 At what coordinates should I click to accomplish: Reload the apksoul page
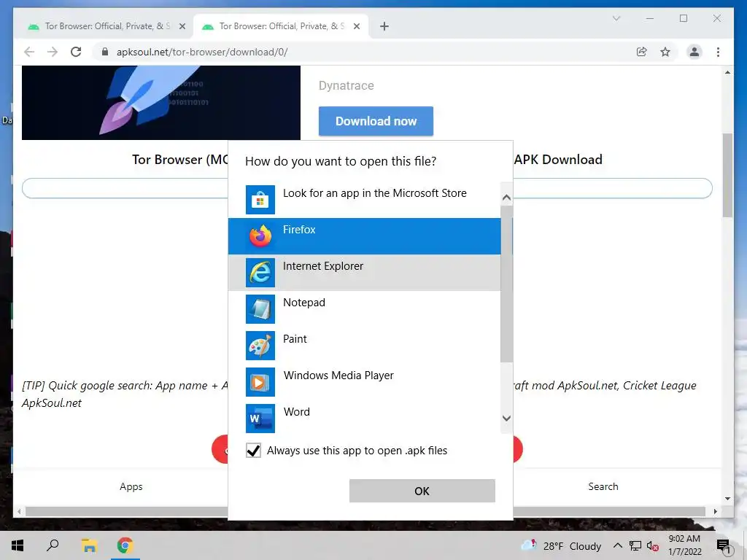[x=76, y=52]
